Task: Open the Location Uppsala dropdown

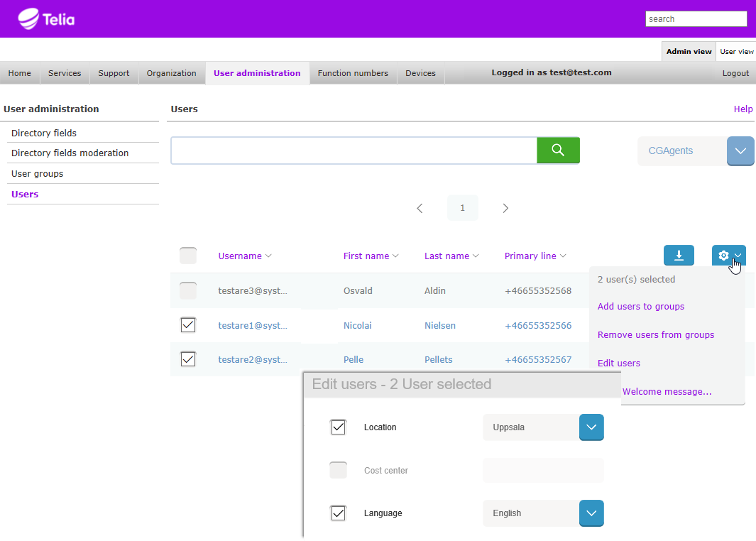Action: pos(591,427)
